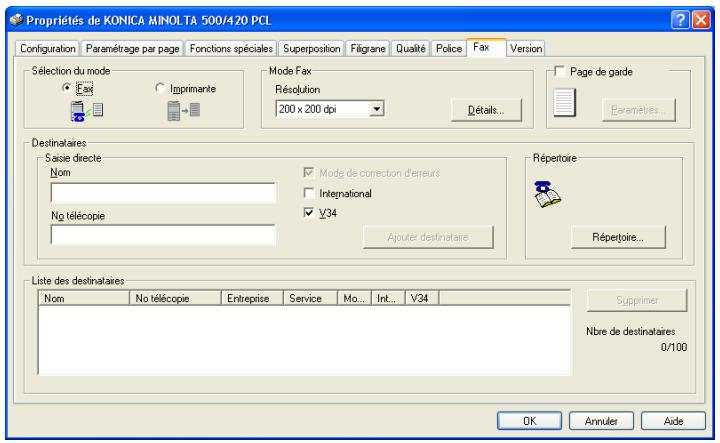Click the Mo... column header
Viewport: 720px width, 443px height.
pos(354,298)
